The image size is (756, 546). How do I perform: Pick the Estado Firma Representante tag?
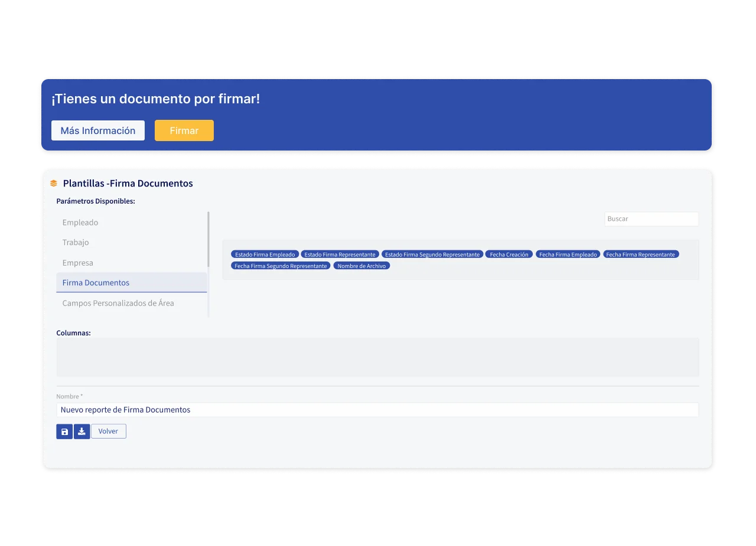pos(340,254)
